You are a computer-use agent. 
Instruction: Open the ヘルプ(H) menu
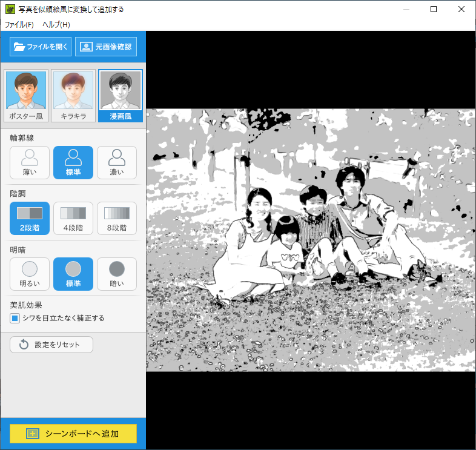[56, 25]
